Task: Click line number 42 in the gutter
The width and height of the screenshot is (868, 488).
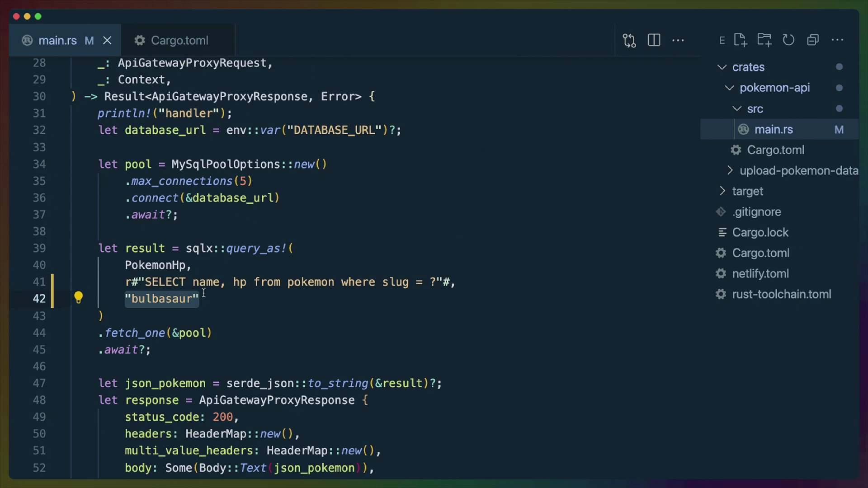Action: (39, 299)
